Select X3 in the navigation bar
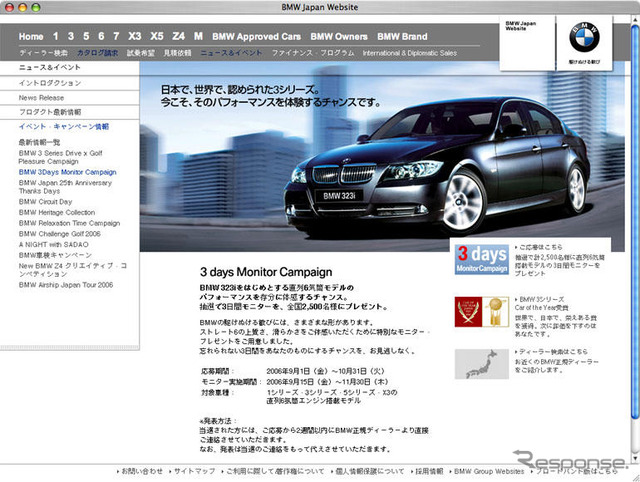This screenshot has height=482, width=640. pyautogui.click(x=135, y=36)
